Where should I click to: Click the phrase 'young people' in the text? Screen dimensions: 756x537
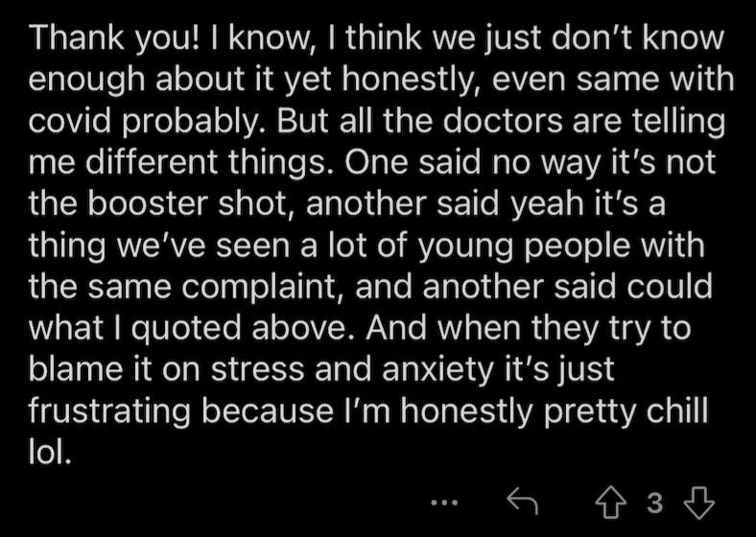[524, 245]
